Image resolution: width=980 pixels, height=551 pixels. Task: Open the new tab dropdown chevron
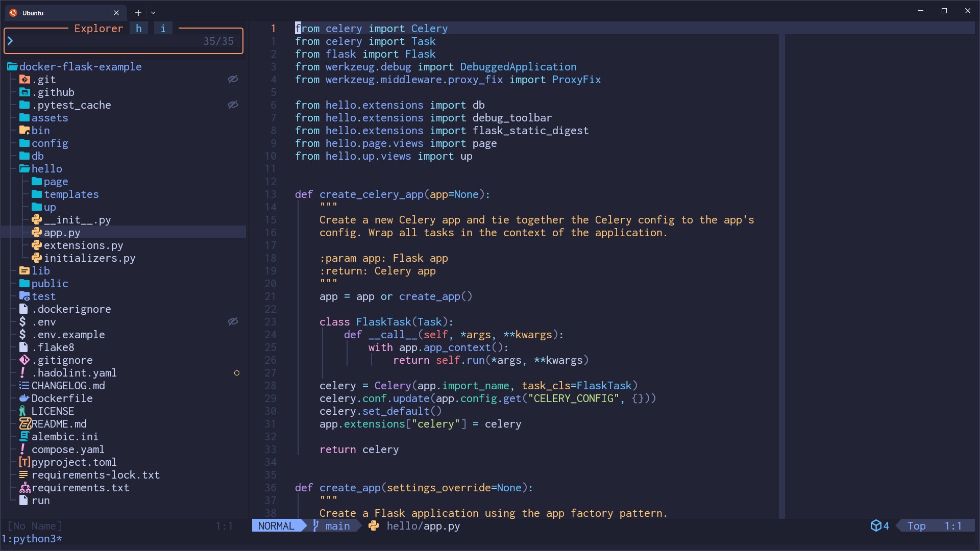pos(153,13)
